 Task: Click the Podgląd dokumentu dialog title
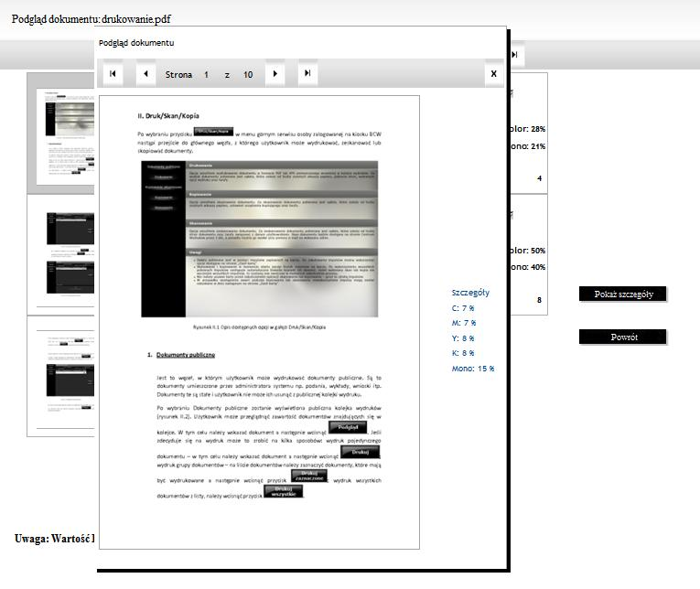pos(136,43)
